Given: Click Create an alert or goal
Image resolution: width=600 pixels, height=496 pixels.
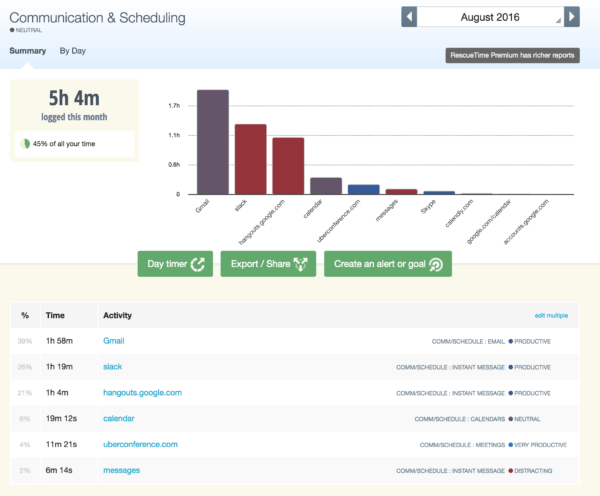Looking at the screenshot, I should [388, 264].
